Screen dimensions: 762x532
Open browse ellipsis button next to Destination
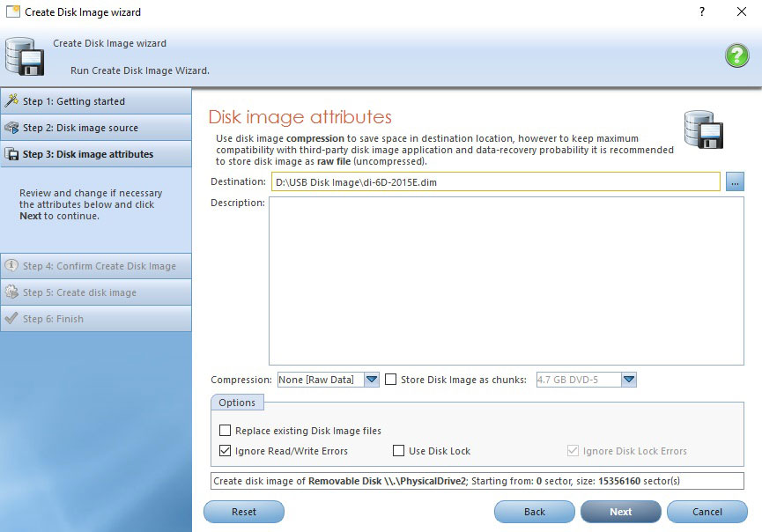pos(736,181)
